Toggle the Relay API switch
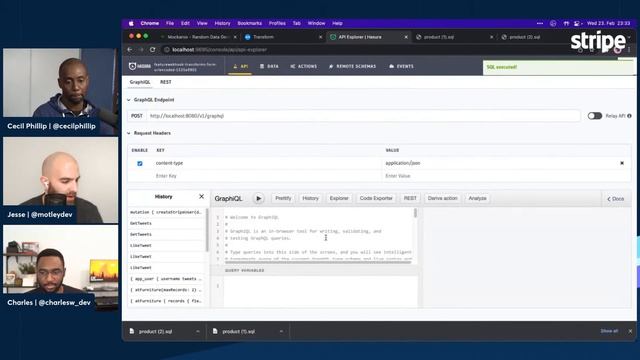The image size is (640, 360). coord(595,116)
